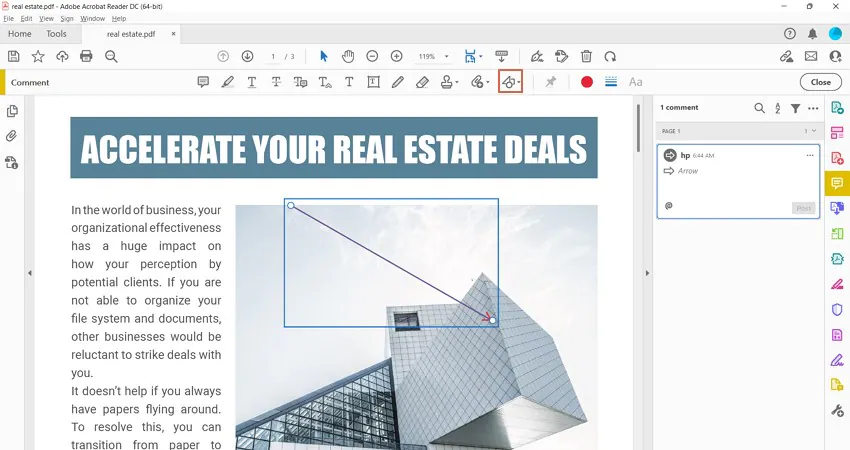The image size is (850, 450).
Task: Click the Aa text properties icon
Action: click(635, 82)
